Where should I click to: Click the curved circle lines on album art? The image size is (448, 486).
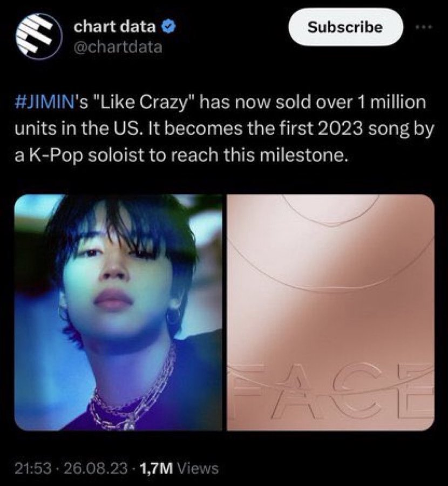330,245
